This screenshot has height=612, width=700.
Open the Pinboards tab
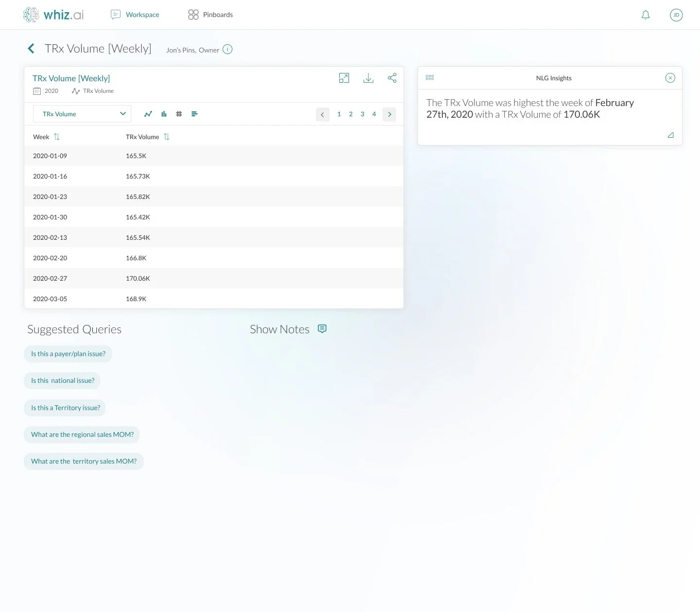210,15
